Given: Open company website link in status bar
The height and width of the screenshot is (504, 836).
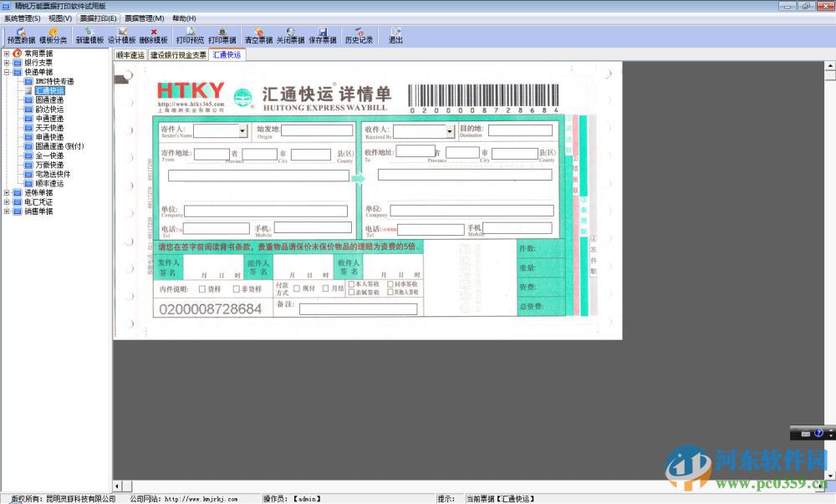Looking at the screenshot, I should [x=201, y=499].
